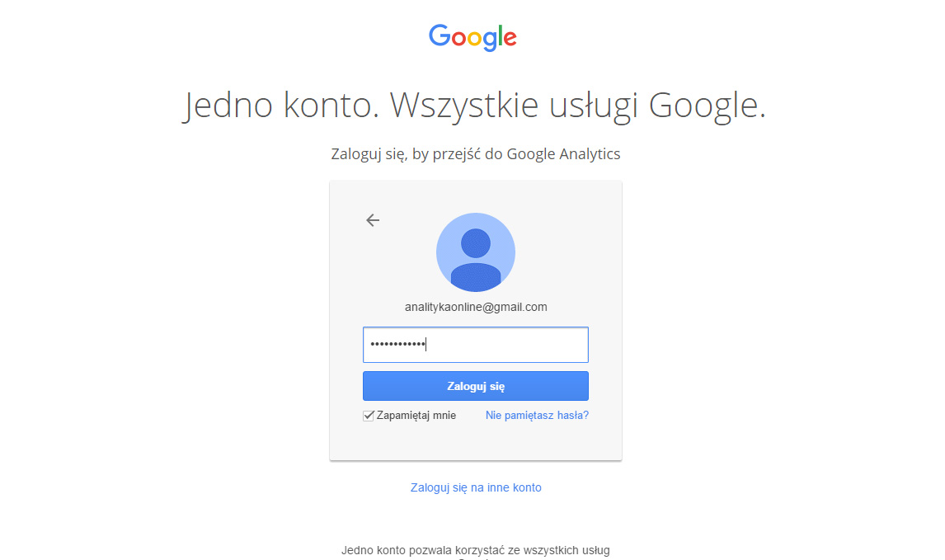
Task: Click the blue capital G in the logo
Action: point(440,35)
